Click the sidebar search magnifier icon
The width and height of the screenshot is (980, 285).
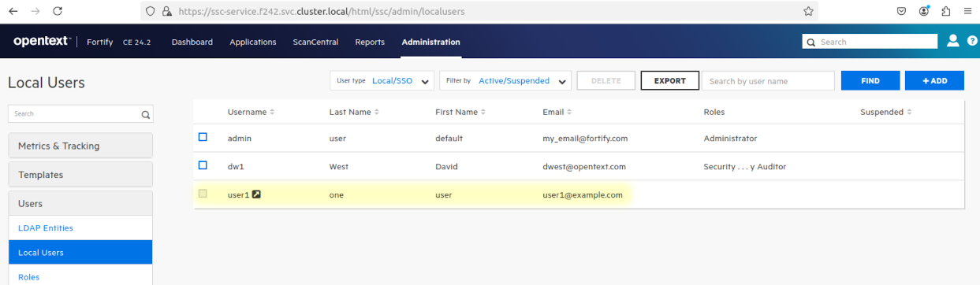(x=146, y=114)
